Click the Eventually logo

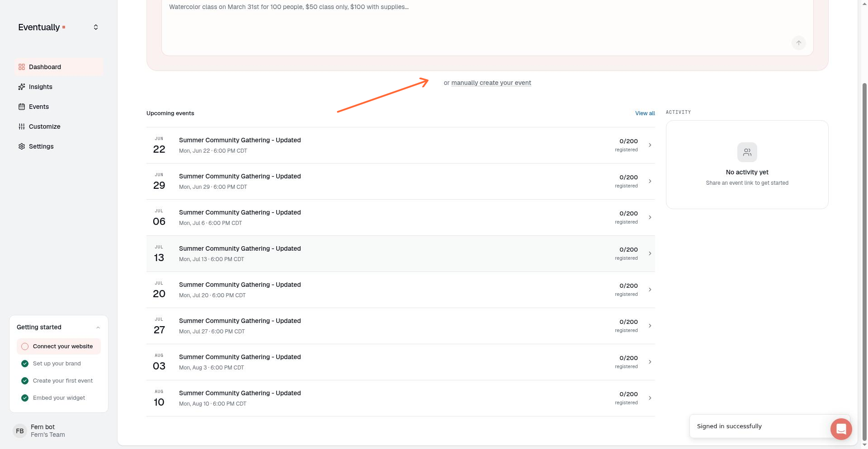pos(42,27)
